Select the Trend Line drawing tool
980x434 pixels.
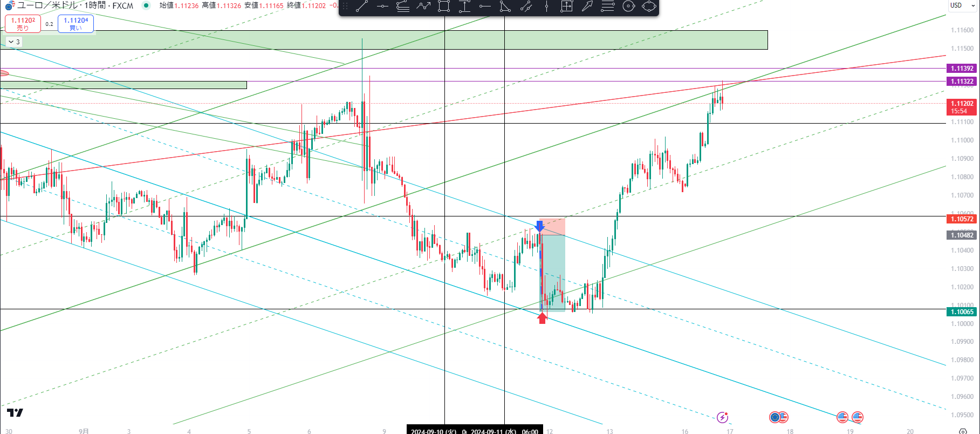(362, 6)
